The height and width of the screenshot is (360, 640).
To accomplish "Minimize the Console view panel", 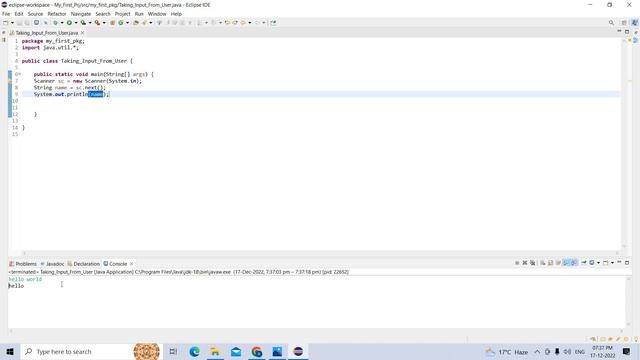I will [x=619, y=263].
